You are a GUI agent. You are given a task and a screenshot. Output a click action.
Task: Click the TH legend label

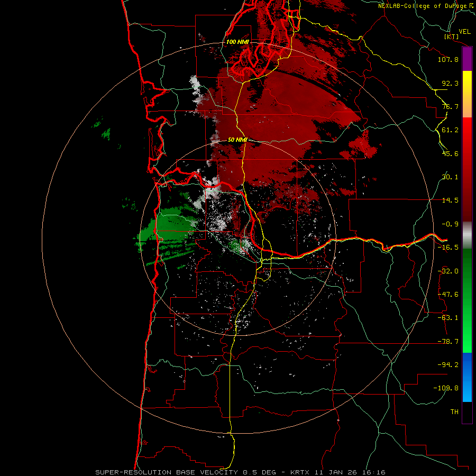tap(454, 412)
